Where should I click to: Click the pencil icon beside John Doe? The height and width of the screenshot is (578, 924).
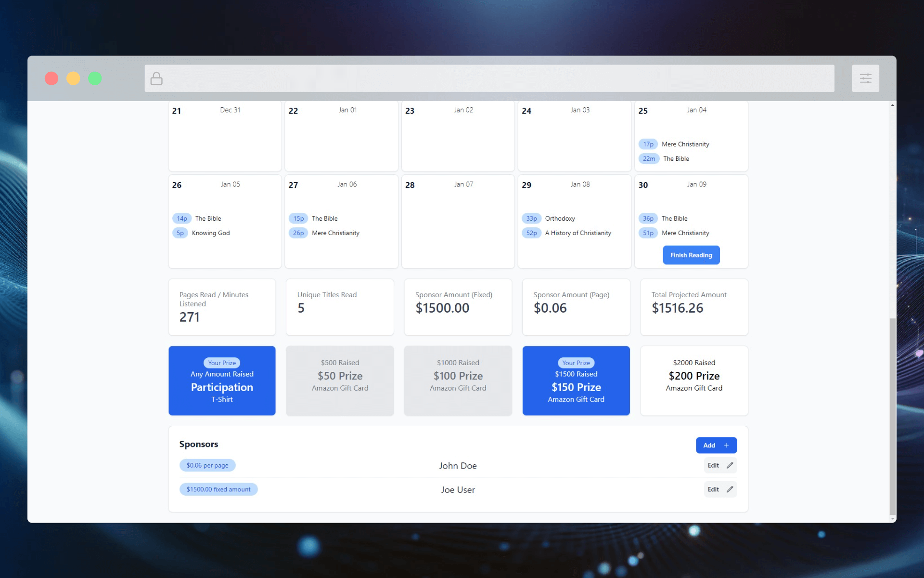(730, 465)
